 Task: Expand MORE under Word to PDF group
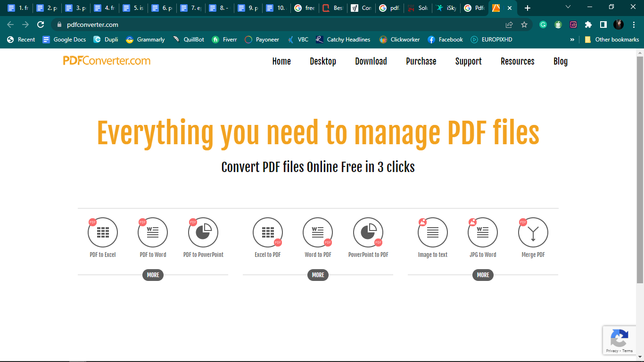[x=318, y=275]
